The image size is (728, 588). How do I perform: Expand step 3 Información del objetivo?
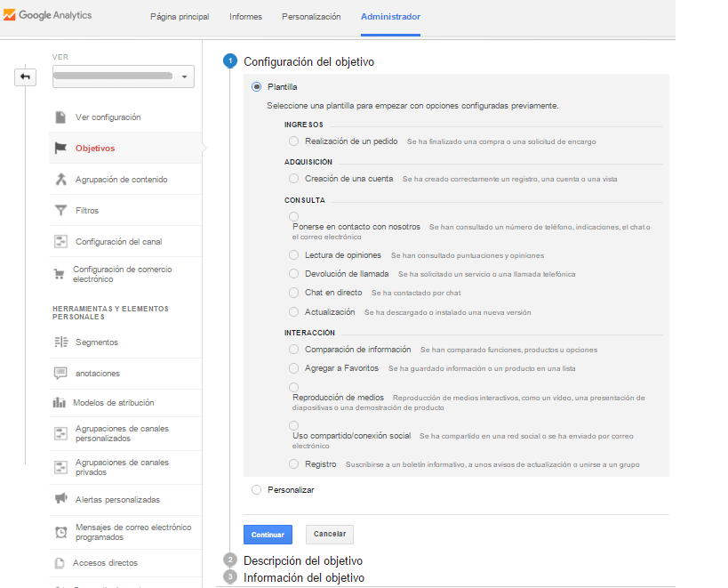[303, 577]
